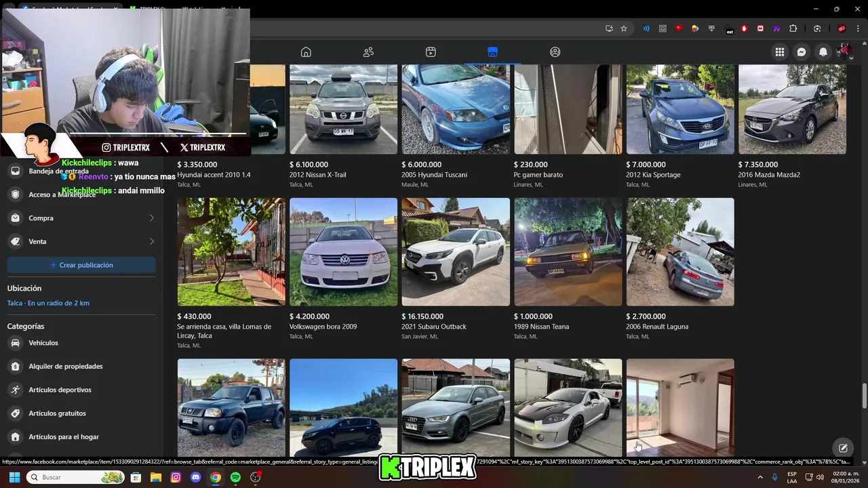Open Chrome three-dot menu
Viewport: 868px width, 488px height.
pyautogui.click(x=857, y=28)
